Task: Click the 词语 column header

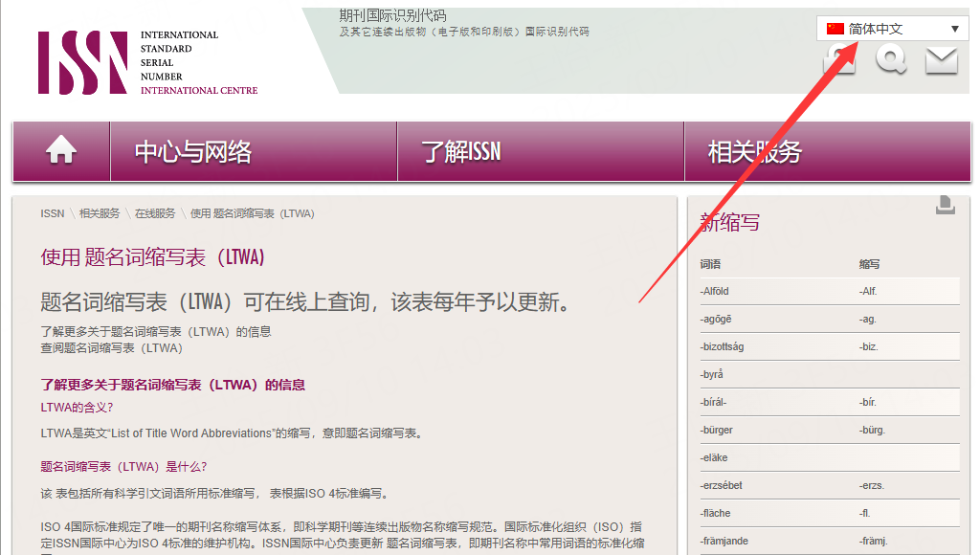Action: [x=711, y=264]
